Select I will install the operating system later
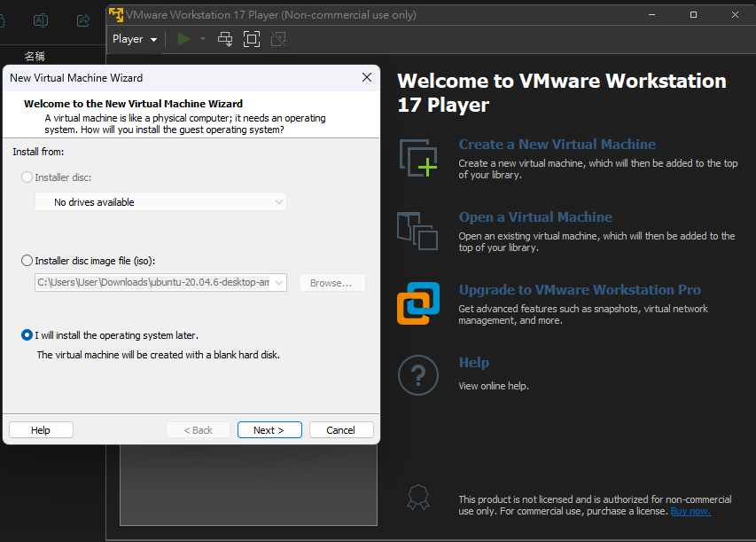Viewport: 756px width, 542px height. tap(27, 335)
